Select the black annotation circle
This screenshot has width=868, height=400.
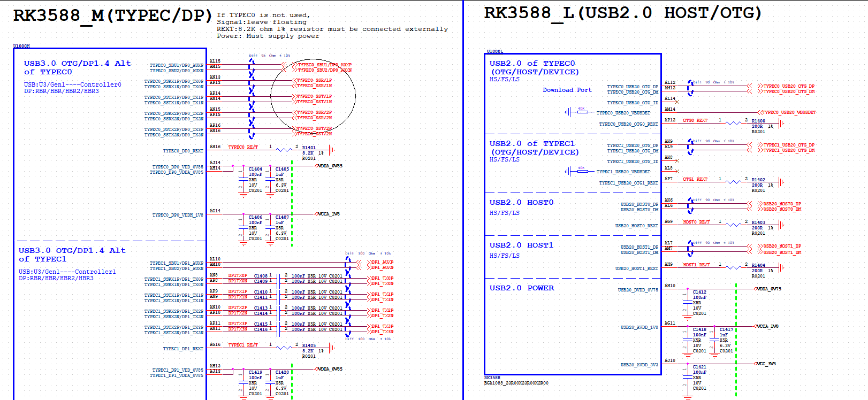coord(313,96)
